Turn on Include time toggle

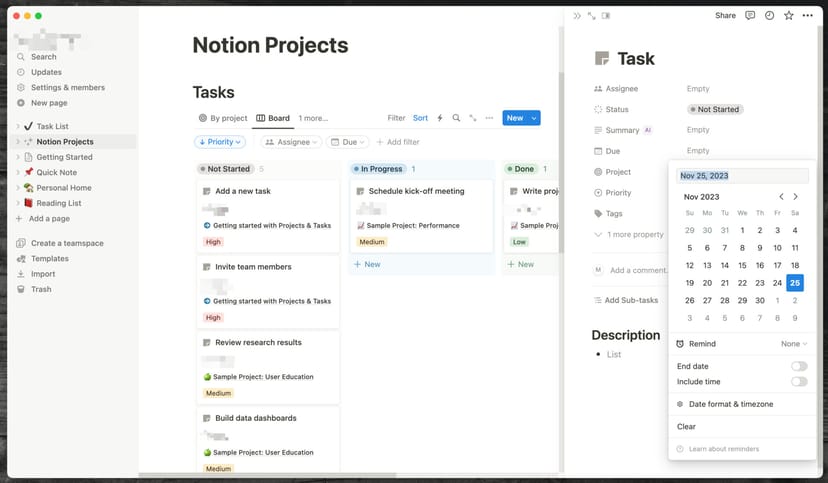coord(798,381)
